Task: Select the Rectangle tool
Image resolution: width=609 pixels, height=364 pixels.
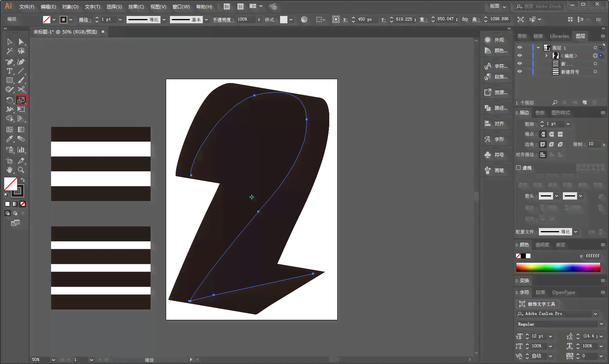Action: click(x=10, y=80)
